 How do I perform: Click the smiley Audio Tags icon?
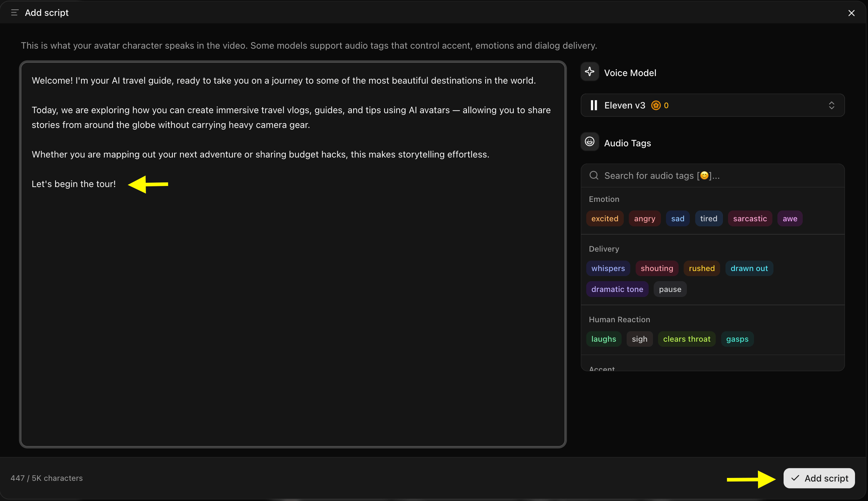tap(589, 142)
